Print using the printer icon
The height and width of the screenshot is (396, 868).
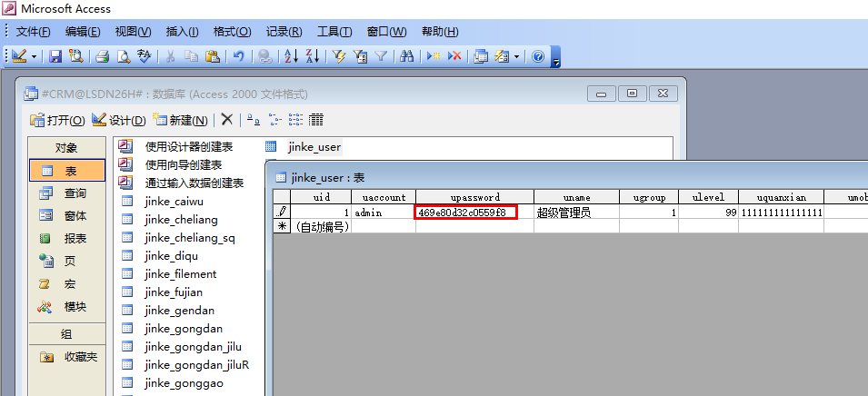102,56
